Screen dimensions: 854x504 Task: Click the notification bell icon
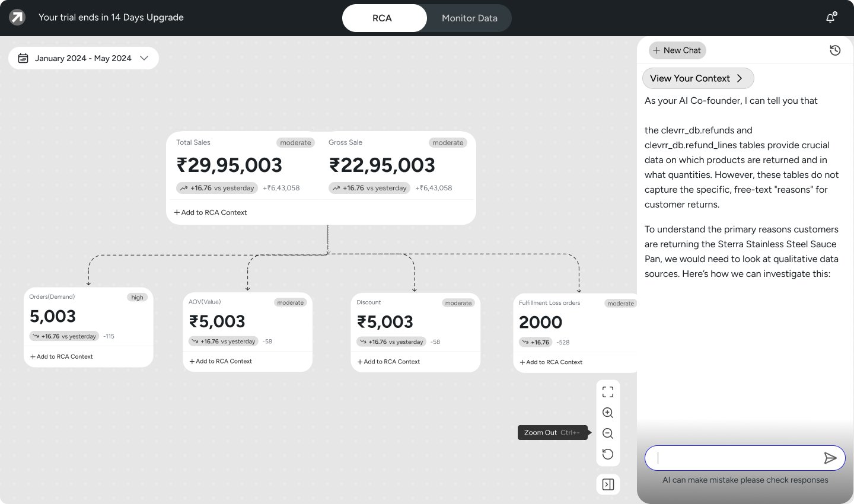pos(831,17)
